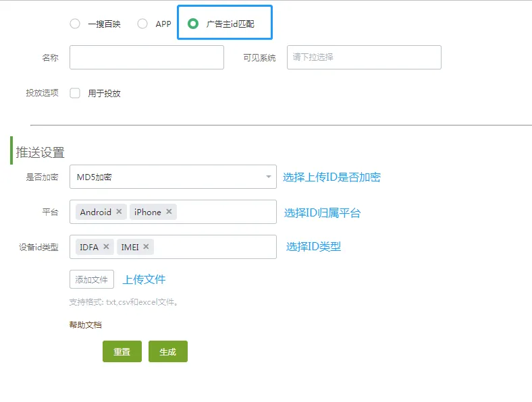Image resolution: width=532 pixels, height=402 pixels.
Task: Remove the IMEI device id tag
Action: tap(146, 247)
